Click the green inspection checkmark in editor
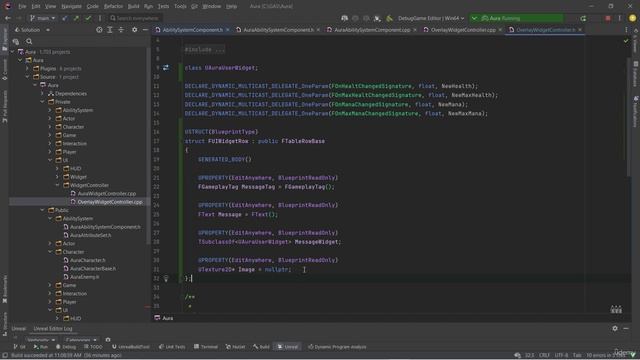The image size is (640, 360). pyautogui.click(x=626, y=41)
